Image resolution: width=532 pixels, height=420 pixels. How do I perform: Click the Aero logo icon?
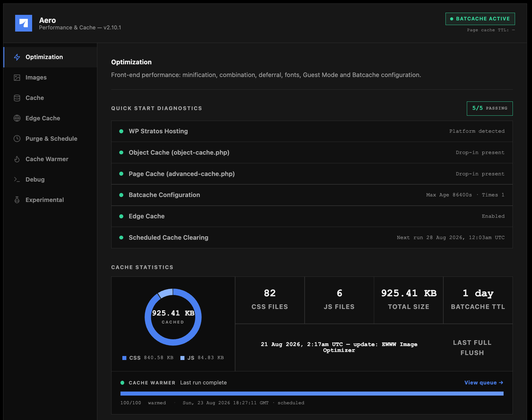(x=23, y=23)
